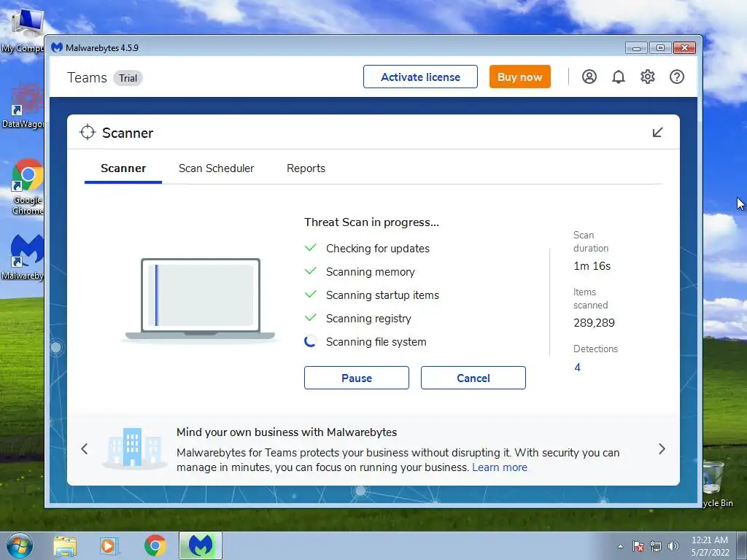Open Malwarebytes settings gear

point(648,77)
